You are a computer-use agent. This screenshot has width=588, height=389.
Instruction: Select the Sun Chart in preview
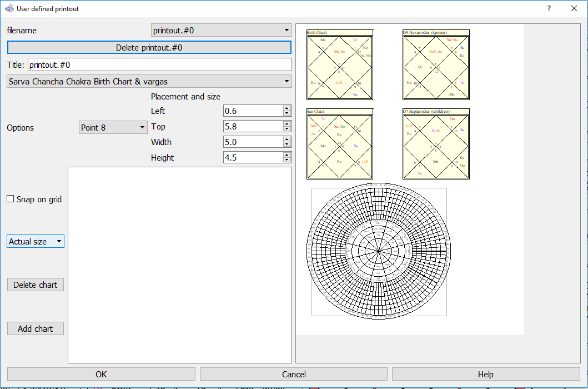[340, 144]
